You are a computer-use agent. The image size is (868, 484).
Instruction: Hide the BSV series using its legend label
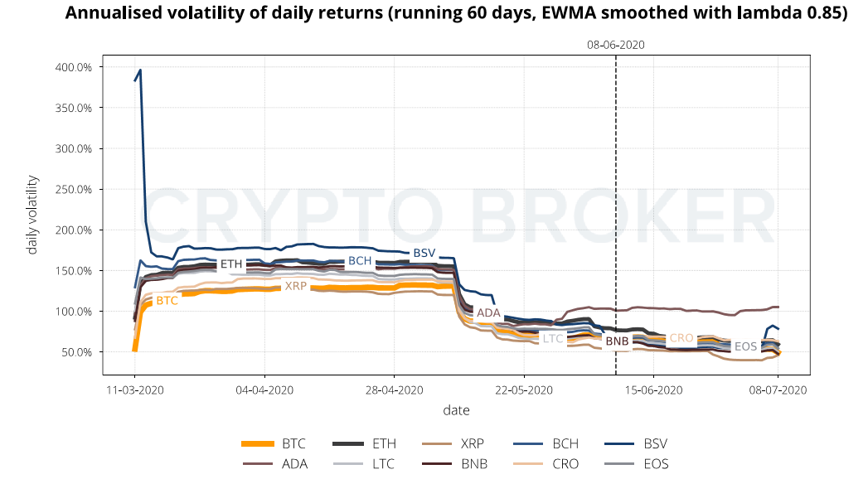pos(656,444)
